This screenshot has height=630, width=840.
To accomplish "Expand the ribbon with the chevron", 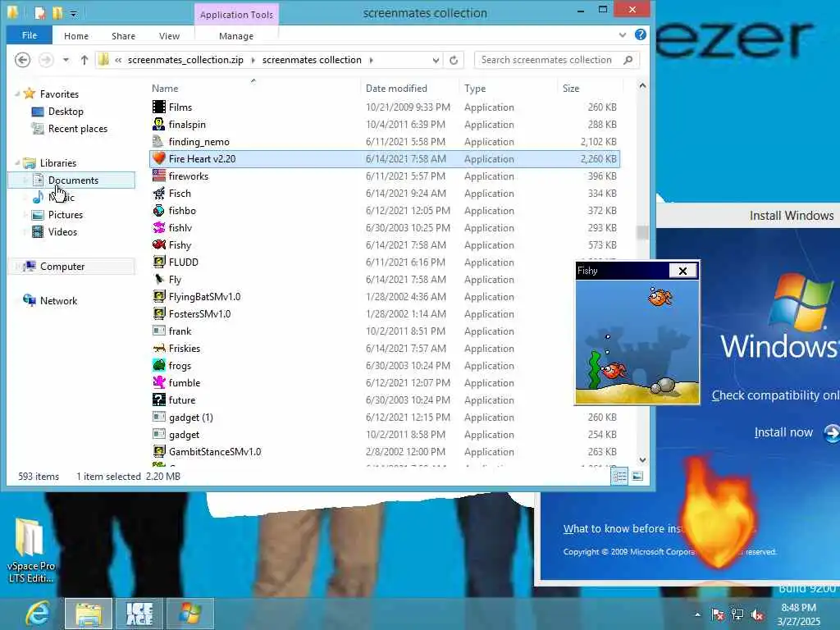I will 622,34.
